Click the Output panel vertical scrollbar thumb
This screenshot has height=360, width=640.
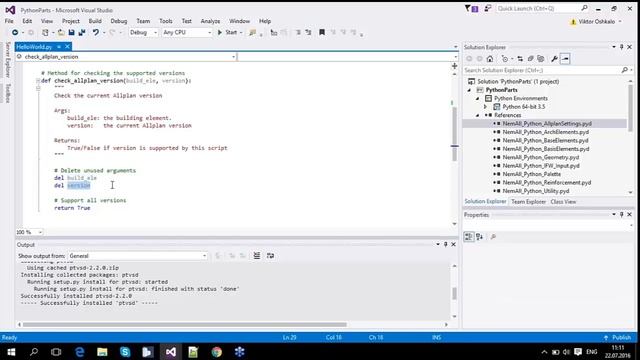454,293
